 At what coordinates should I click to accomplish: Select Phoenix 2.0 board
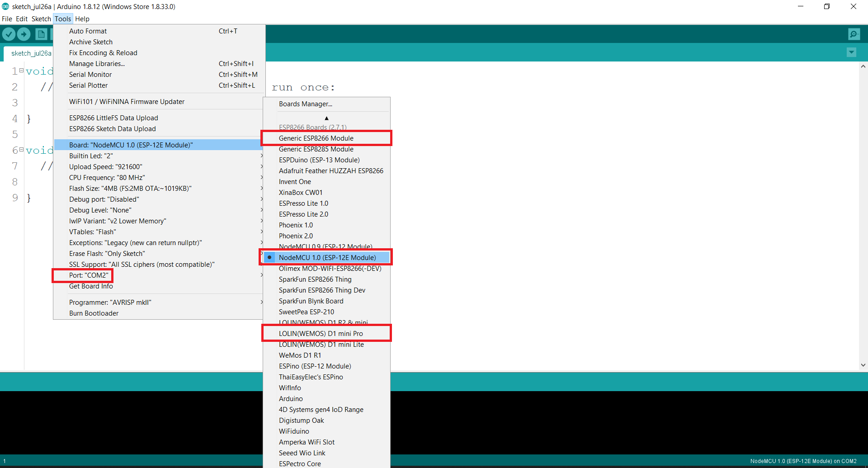(326, 236)
